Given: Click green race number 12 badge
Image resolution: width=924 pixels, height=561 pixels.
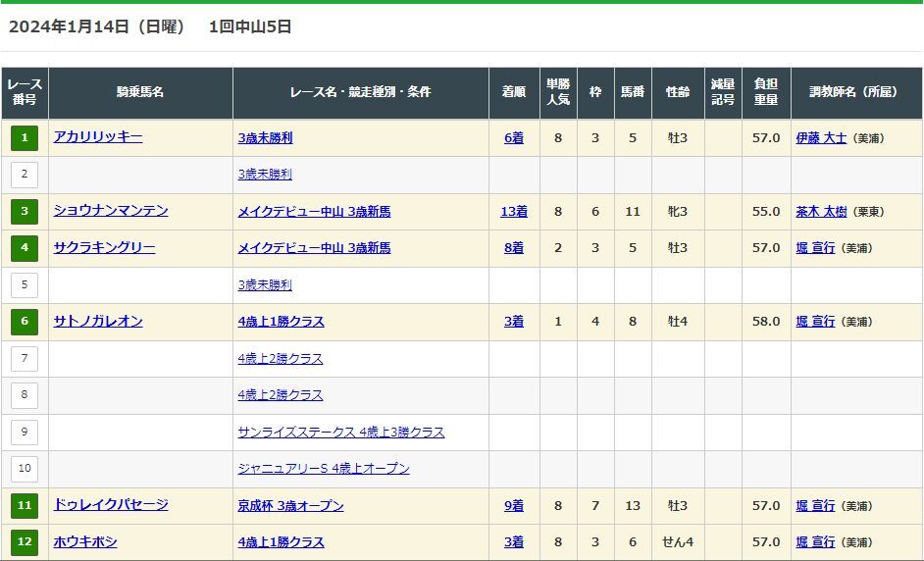Looking at the screenshot, I should (x=25, y=541).
